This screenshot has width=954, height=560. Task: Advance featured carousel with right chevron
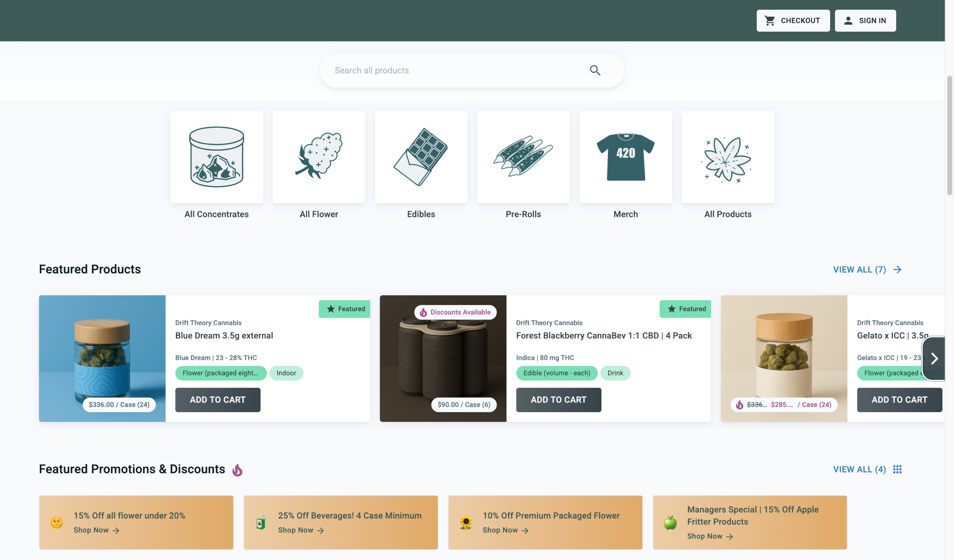pos(934,358)
